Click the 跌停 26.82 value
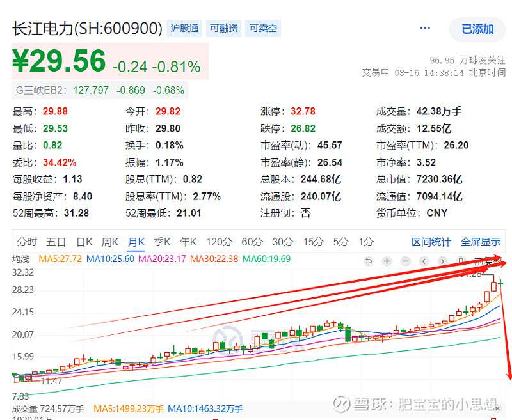Screen dimensions: 512x420 (x=303, y=128)
